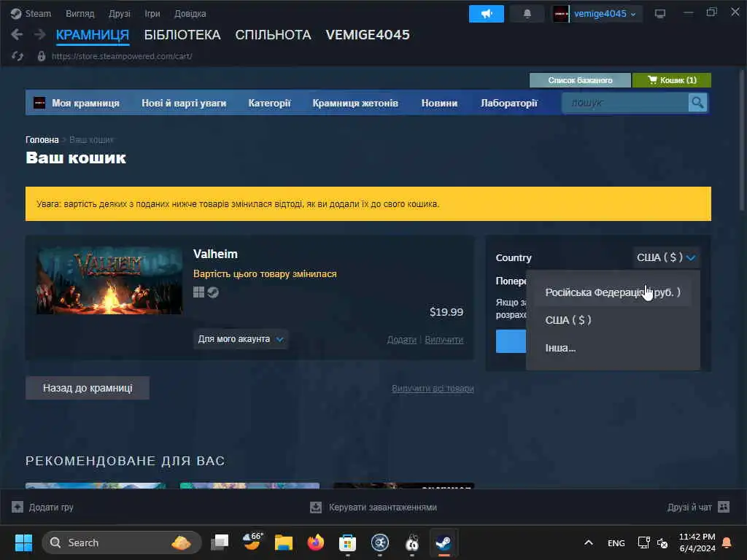Click the Add a game plus icon

point(18,507)
